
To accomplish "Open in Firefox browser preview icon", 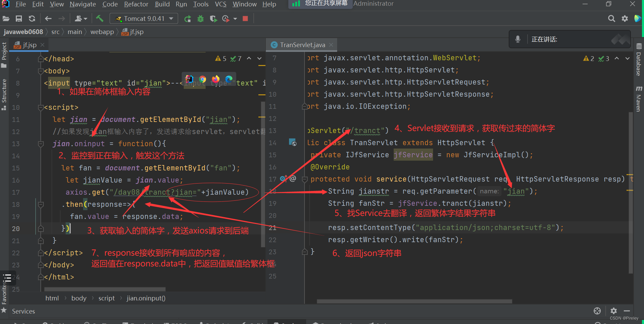I will point(216,79).
